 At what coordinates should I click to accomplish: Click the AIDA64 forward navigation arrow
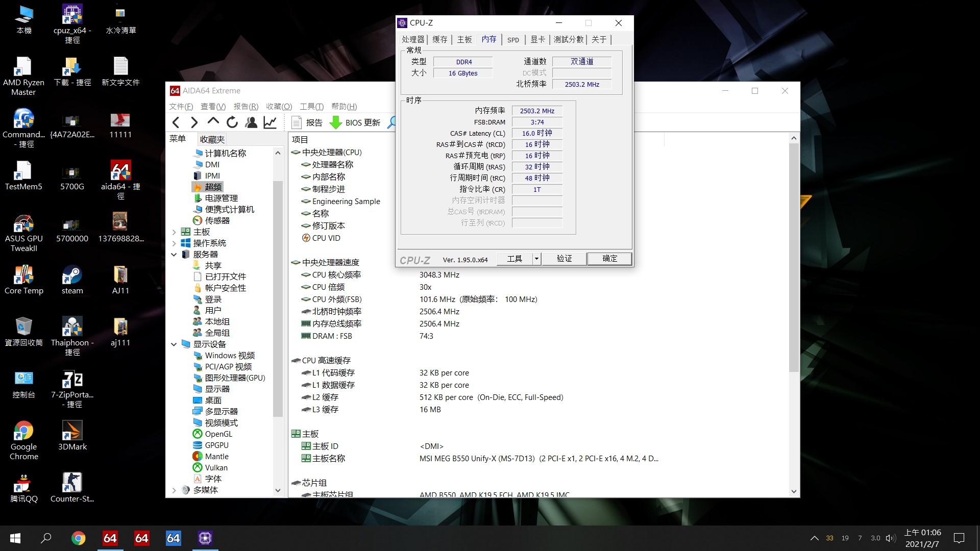[194, 122]
